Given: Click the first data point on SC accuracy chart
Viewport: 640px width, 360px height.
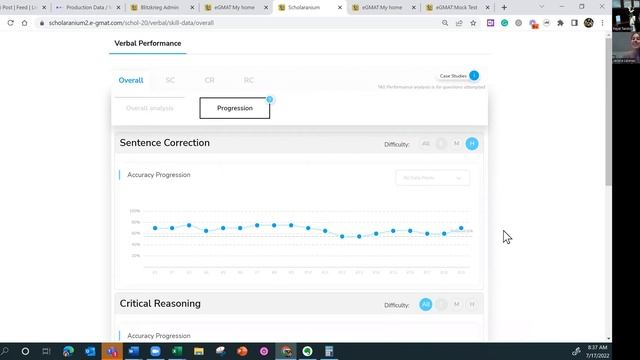Looking at the screenshot, I should (x=155, y=228).
